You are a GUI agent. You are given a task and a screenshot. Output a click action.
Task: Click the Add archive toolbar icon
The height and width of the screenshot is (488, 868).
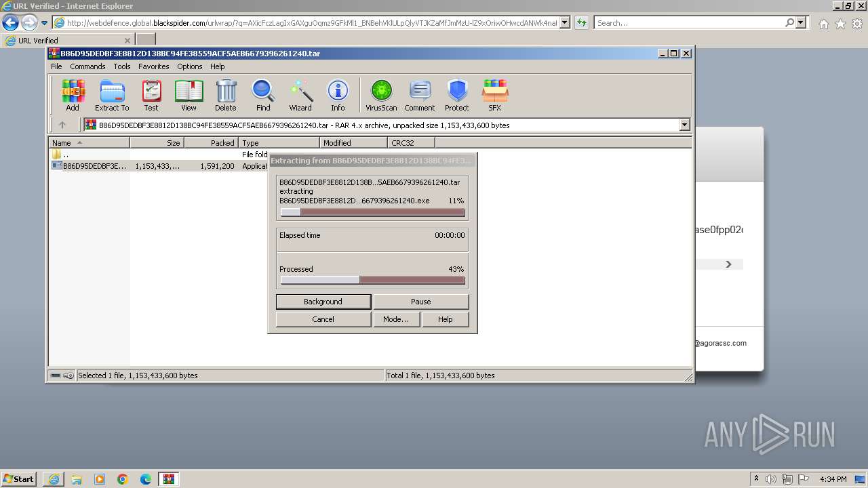(x=73, y=95)
